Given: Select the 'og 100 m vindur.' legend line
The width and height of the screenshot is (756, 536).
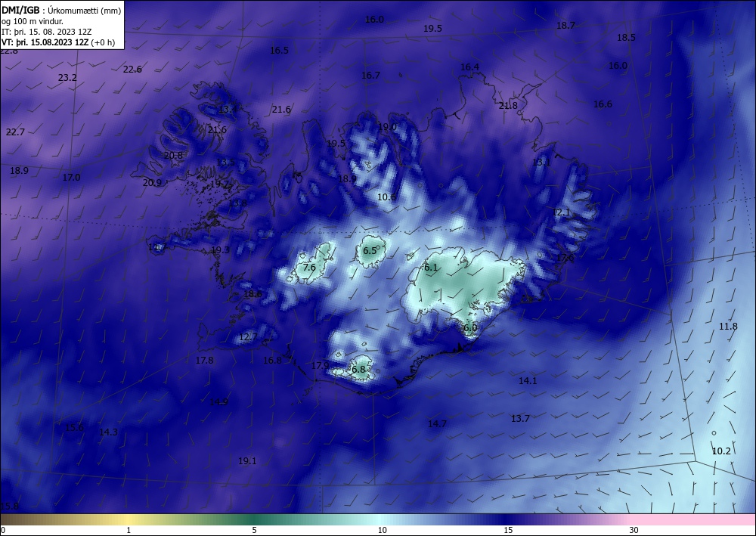Looking at the screenshot, I should click(33, 21).
